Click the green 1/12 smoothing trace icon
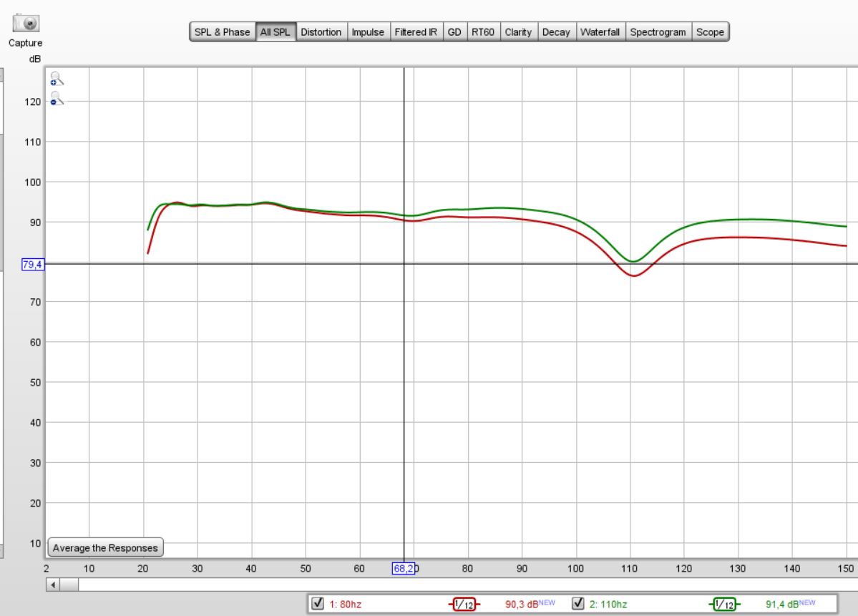858x616 pixels. coord(724,605)
